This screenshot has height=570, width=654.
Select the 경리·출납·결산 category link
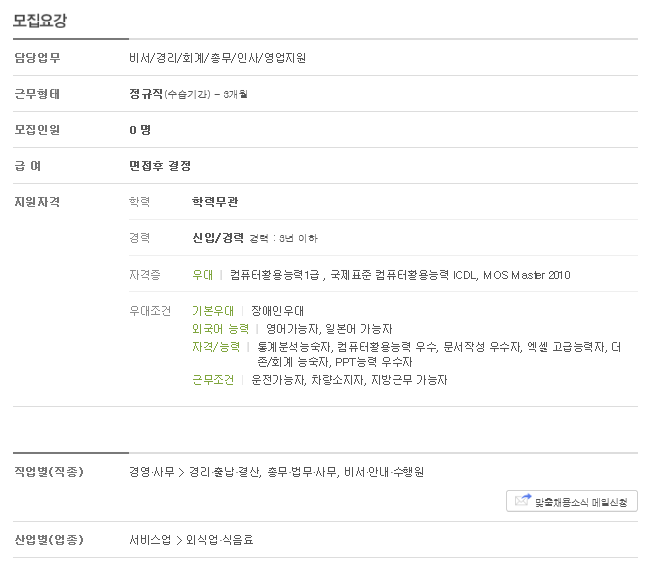(x=224, y=471)
